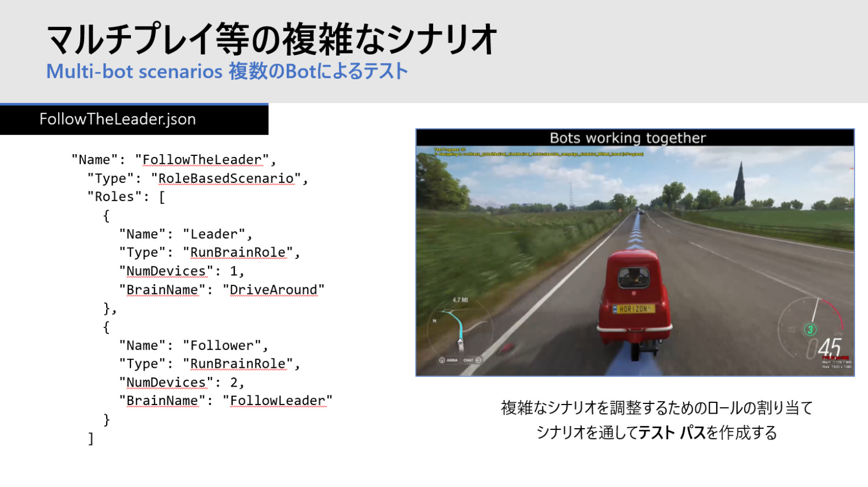The width and height of the screenshot is (868, 487).
Task: Click the line "Name": "FollowTheLeader"
Action: 174,160
